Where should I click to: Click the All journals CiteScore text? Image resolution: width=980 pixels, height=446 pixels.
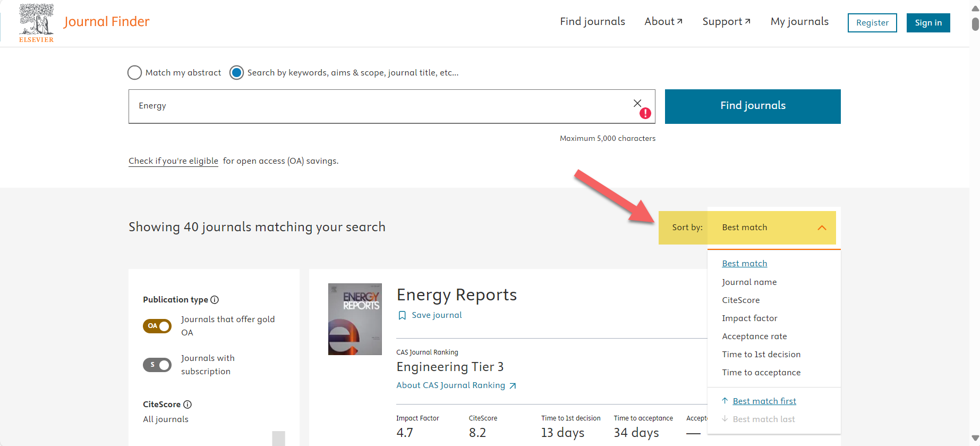[166, 419]
